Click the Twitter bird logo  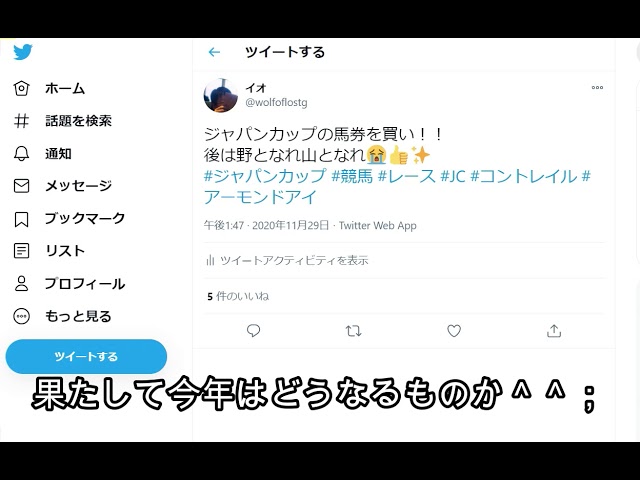pyautogui.click(x=22, y=52)
